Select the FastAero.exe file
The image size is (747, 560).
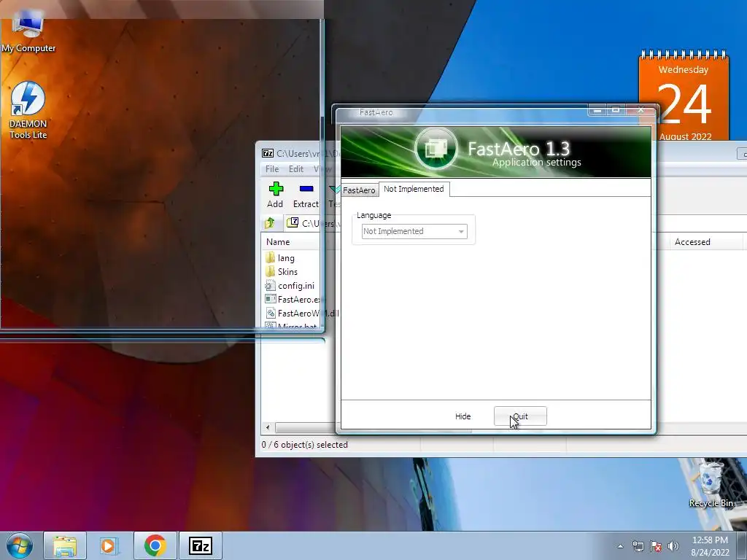(x=298, y=300)
